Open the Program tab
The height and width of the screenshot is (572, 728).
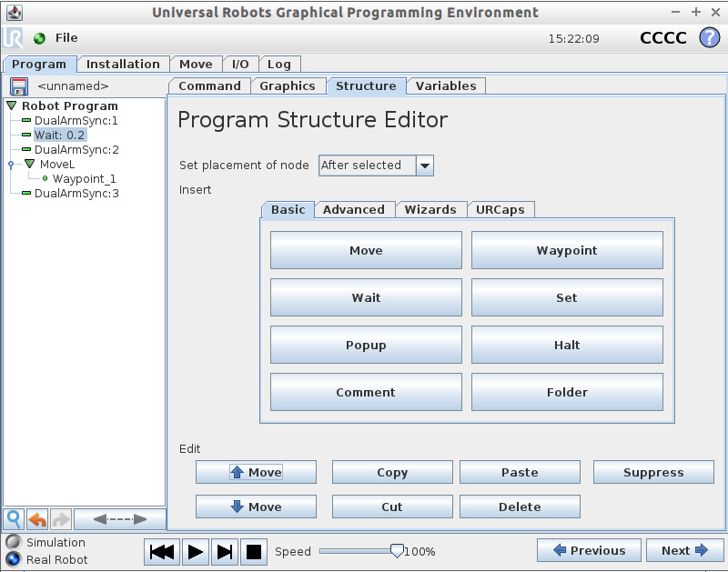pyautogui.click(x=39, y=64)
